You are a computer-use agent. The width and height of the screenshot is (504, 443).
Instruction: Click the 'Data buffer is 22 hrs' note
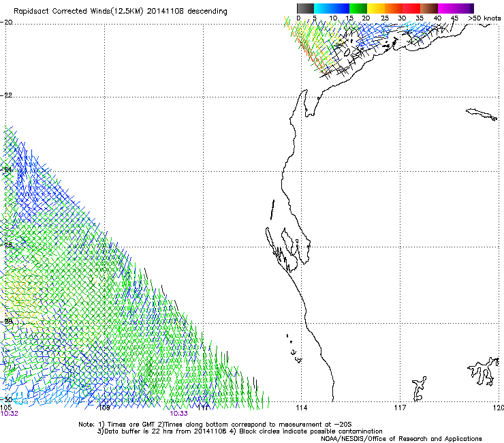tap(162, 431)
